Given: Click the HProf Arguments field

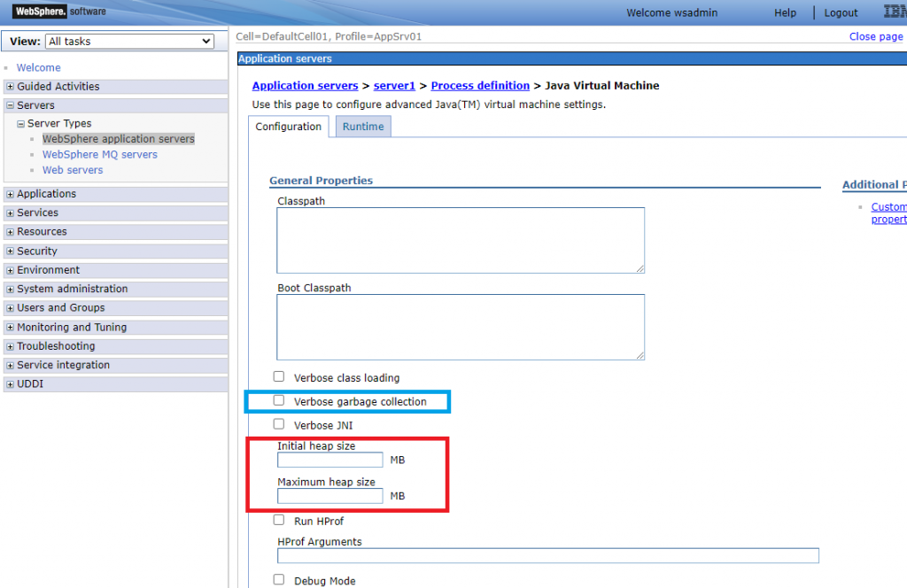Looking at the screenshot, I should (x=547, y=555).
